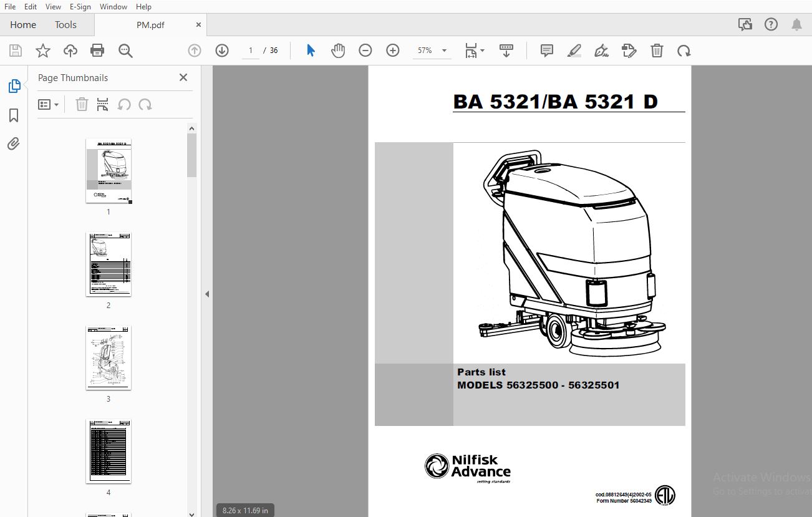Activate the Hand tool
This screenshot has height=517, width=812.
point(337,51)
